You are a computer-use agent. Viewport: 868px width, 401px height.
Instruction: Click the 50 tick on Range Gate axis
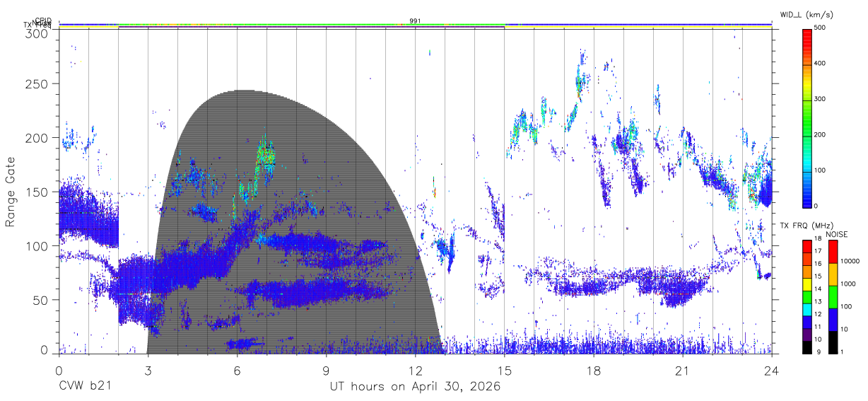tap(42, 300)
